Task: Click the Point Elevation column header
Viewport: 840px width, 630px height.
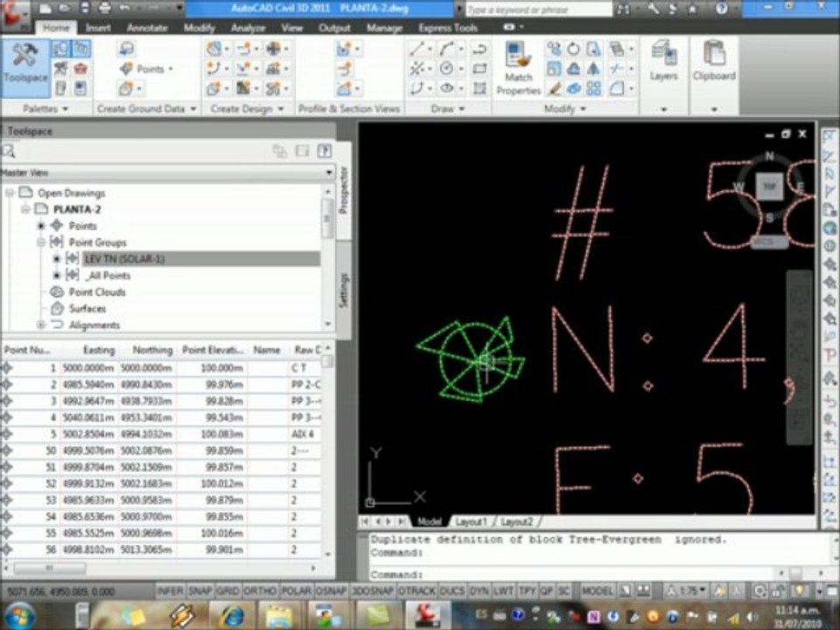Action: coord(213,350)
